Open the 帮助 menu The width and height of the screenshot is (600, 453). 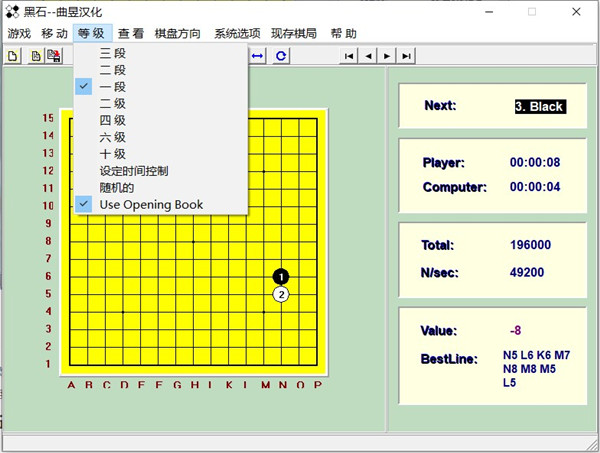pyautogui.click(x=343, y=33)
